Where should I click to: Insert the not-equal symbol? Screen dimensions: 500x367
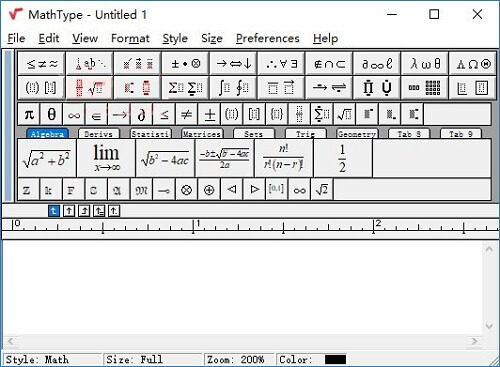pos(187,114)
